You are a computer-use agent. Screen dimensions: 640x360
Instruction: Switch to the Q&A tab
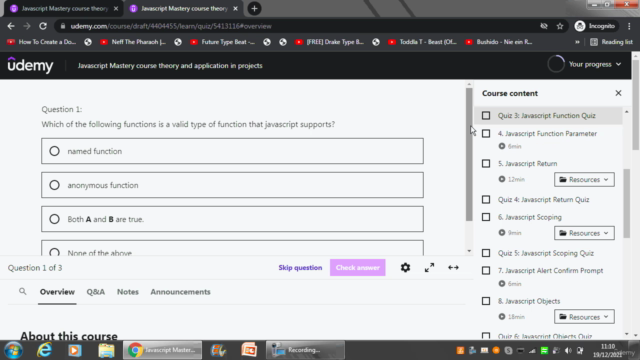96,292
